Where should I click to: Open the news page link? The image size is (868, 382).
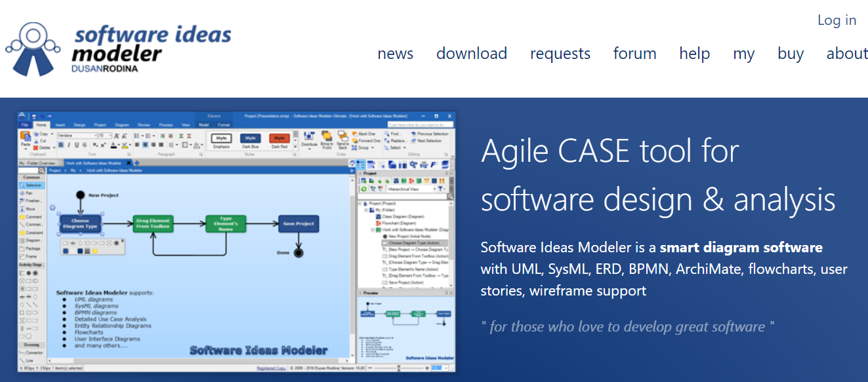point(395,54)
